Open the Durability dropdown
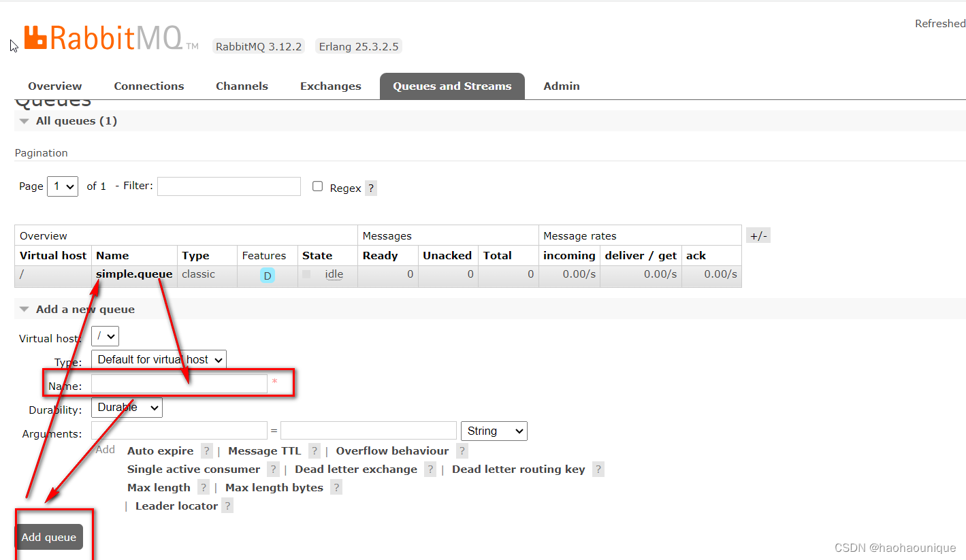This screenshot has height=560, width=966. [127, 407]
